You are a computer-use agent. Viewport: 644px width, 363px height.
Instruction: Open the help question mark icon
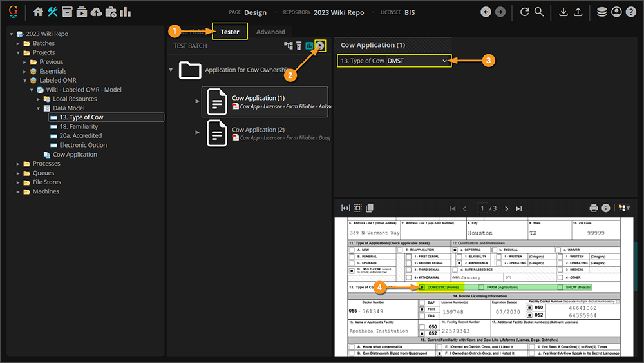click(x=631, y=12)
